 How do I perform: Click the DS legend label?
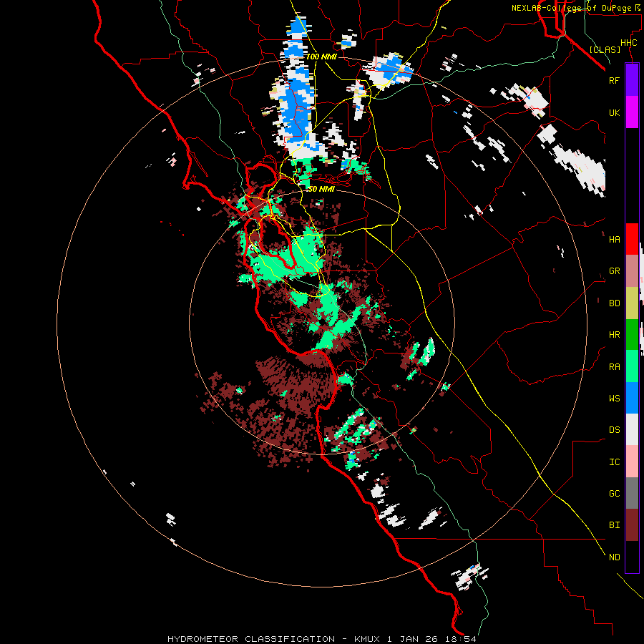pyautogui.click(x=614, y=430)
